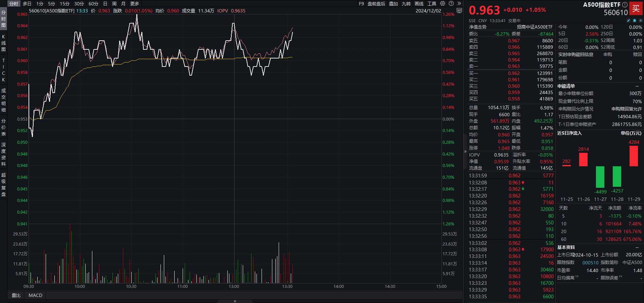The height and width of the screenshot is (303, 644).
Task: Expand bottom panel with double-chevron up
Action: 235,301
